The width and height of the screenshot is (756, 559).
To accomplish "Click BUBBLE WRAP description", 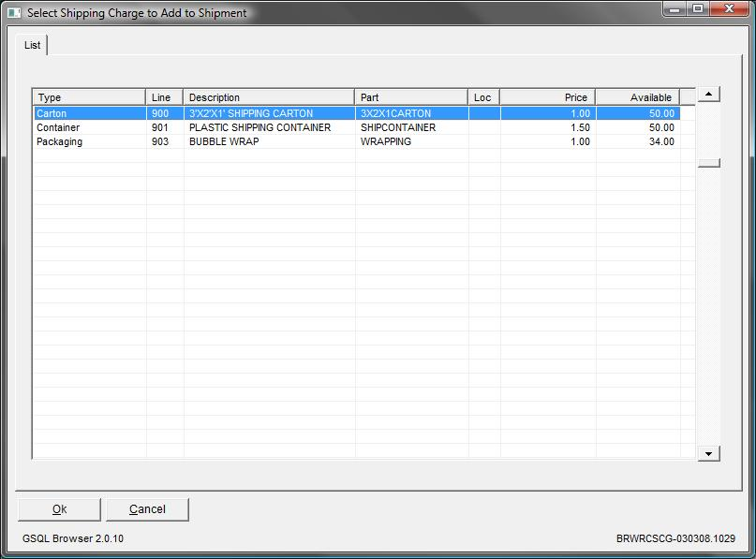I will pos(224,141).
